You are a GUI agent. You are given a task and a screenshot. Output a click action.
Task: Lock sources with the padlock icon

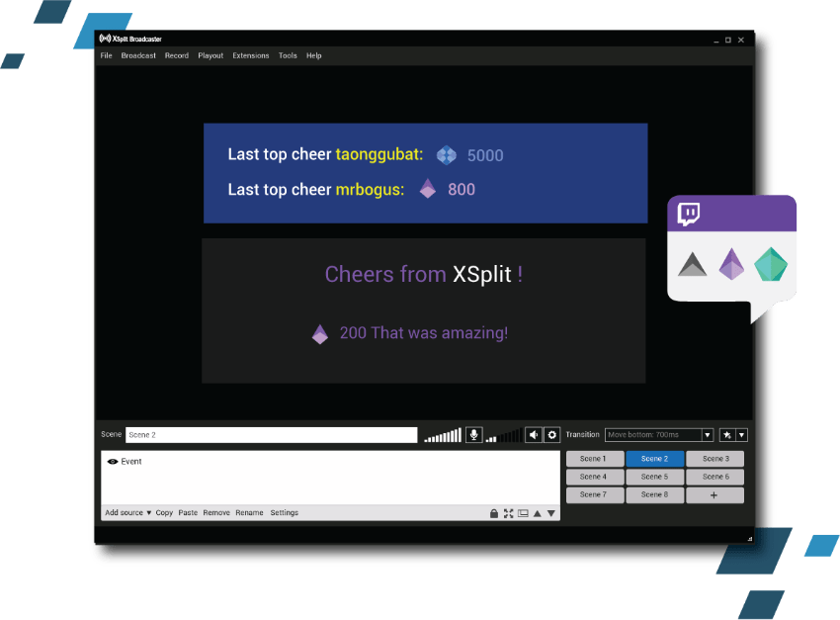494,513
